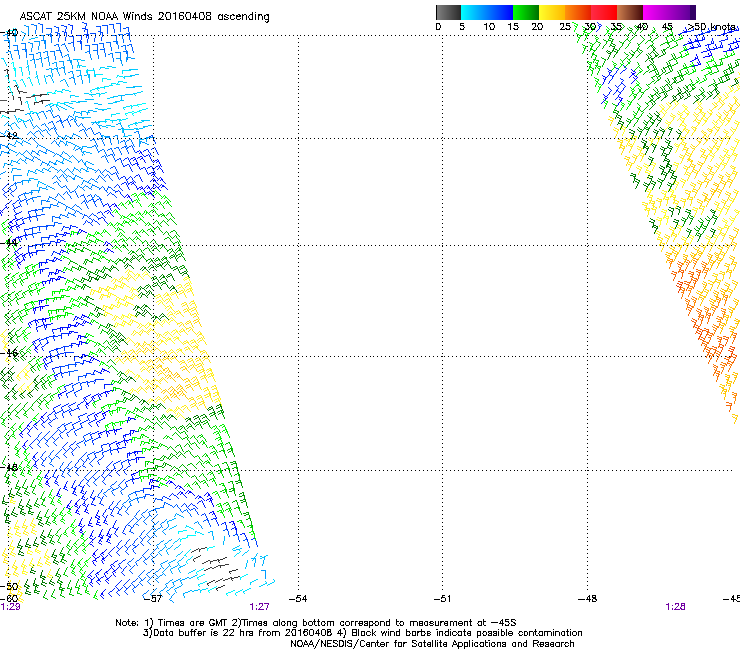
Task: Click the legend tick label '20'
Action: [537, 27]
